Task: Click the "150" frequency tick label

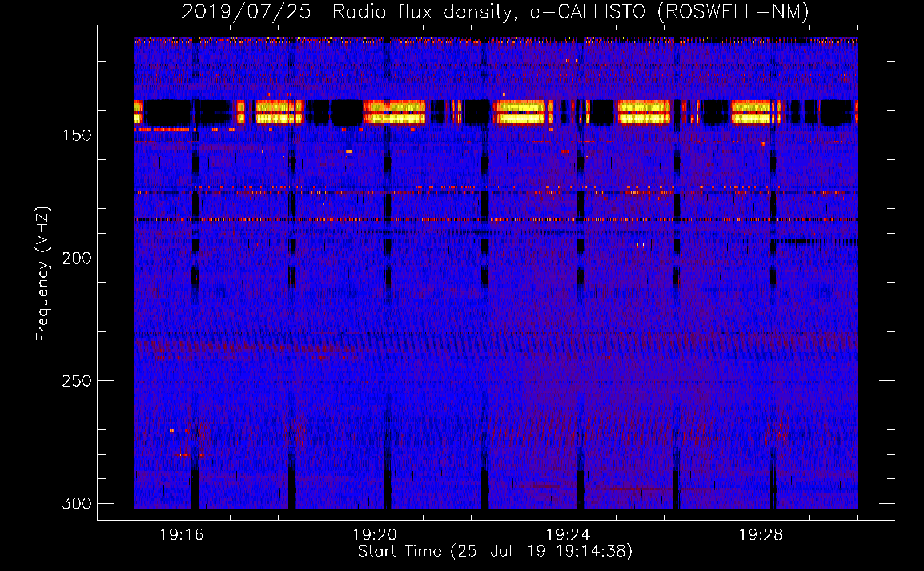Action: point(77,135)
